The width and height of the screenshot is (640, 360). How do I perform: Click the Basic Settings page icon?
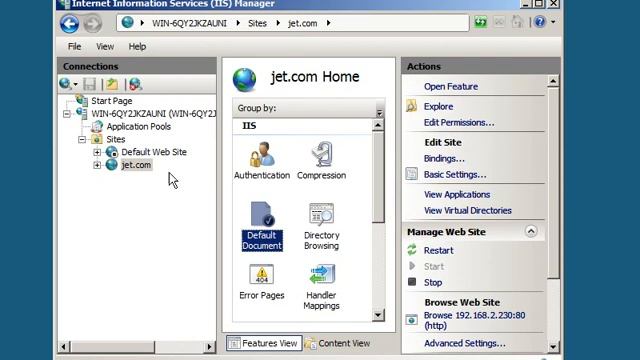click(x=411, y=174)
